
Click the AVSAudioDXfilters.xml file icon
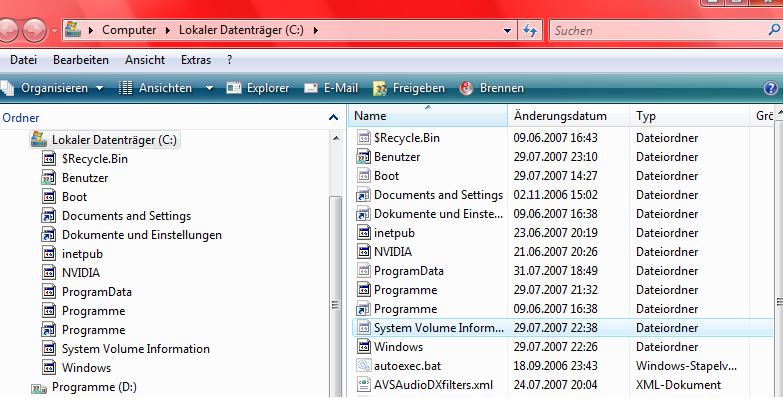(x=364, y=385)
